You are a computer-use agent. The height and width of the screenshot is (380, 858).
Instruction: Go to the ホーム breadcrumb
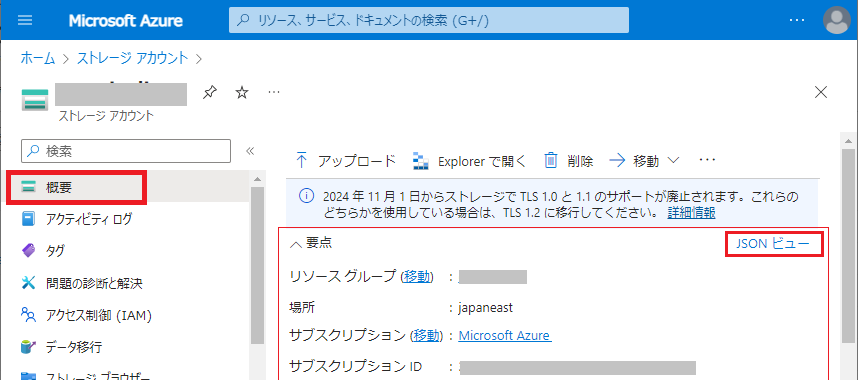pos(38,58)
